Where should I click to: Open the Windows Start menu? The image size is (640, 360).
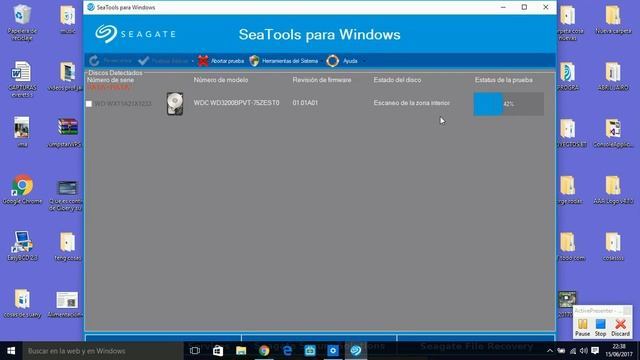coord(11,351)
